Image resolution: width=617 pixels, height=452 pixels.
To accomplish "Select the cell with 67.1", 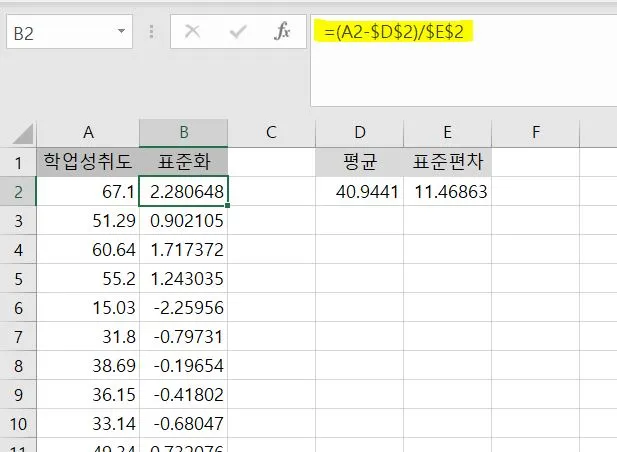I will [88, 191].
